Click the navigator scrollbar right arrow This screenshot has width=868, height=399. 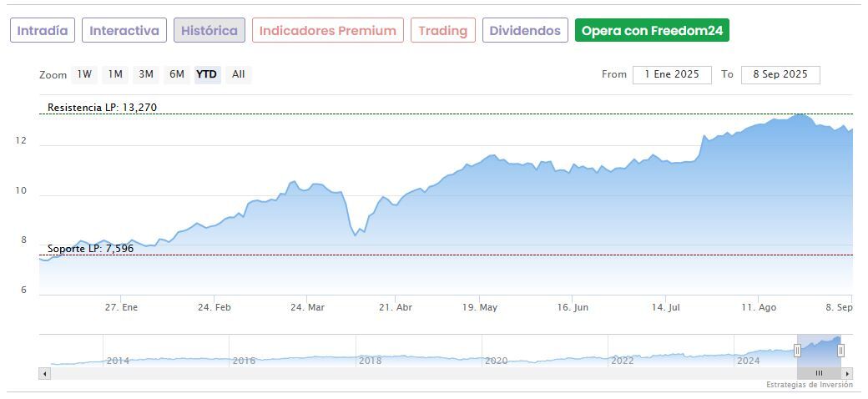[848, 373]
